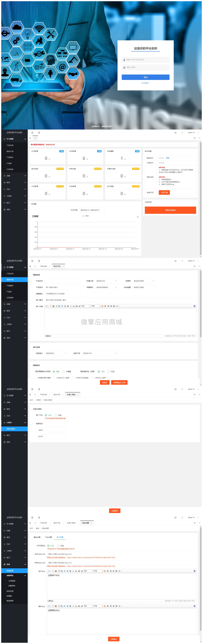Click the refresh icon in the dashboard header
203x644 pixels.
pos(39,132)
